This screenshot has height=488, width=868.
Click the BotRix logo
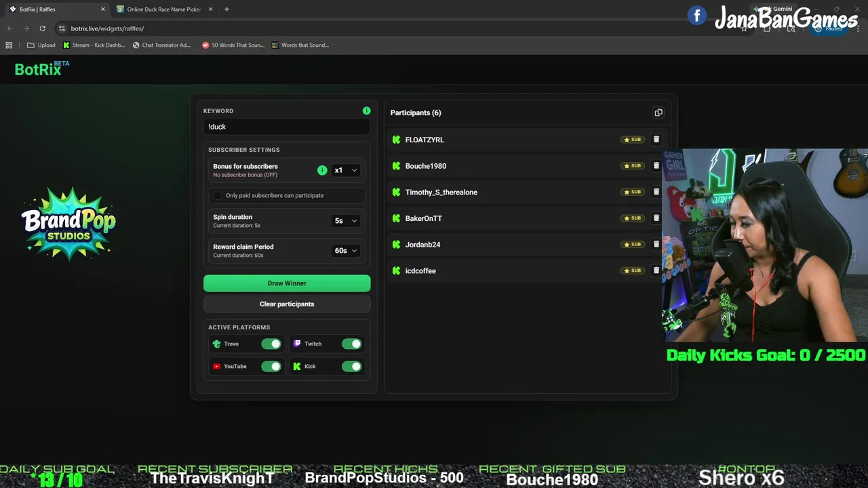(x=41, y=68)
